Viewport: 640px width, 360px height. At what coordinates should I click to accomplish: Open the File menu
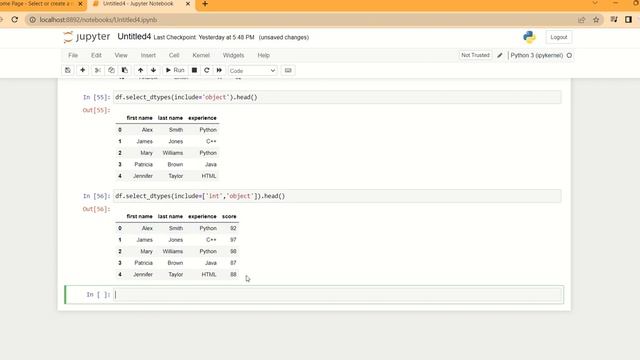[73, 55]
